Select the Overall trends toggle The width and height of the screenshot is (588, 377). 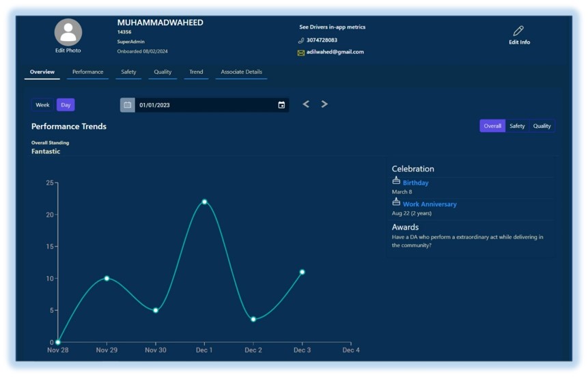(492, 126)
